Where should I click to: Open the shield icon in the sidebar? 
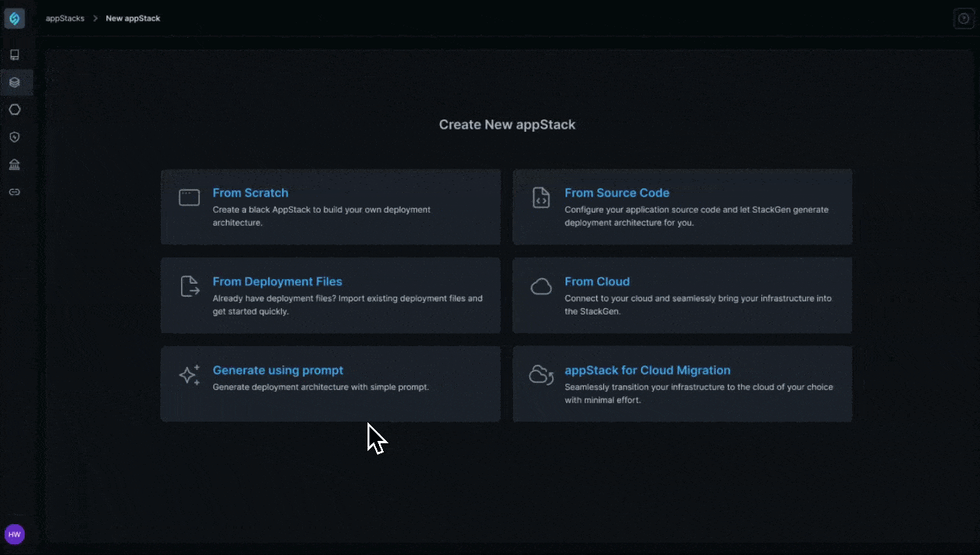15,137
